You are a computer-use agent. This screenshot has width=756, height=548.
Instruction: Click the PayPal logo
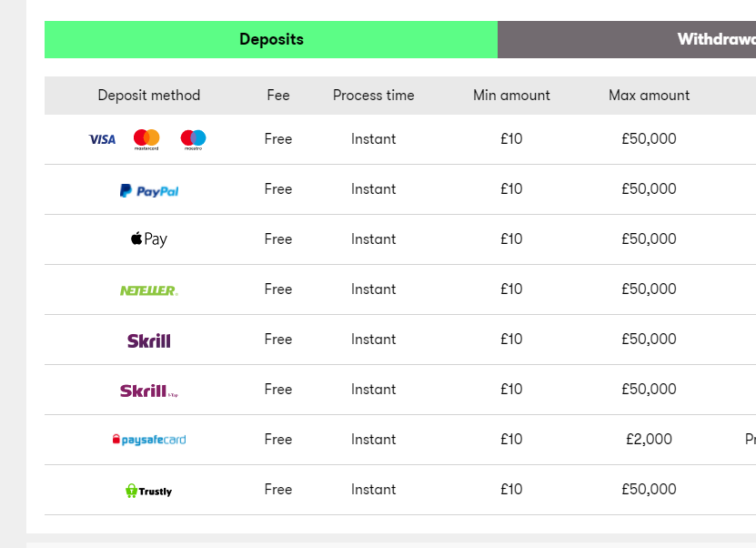[149, 190]
